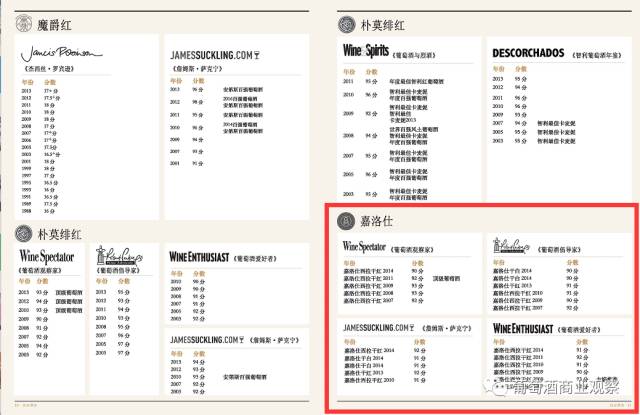Select the 2013 row in the Jancis Robinson list

(40, 91)
